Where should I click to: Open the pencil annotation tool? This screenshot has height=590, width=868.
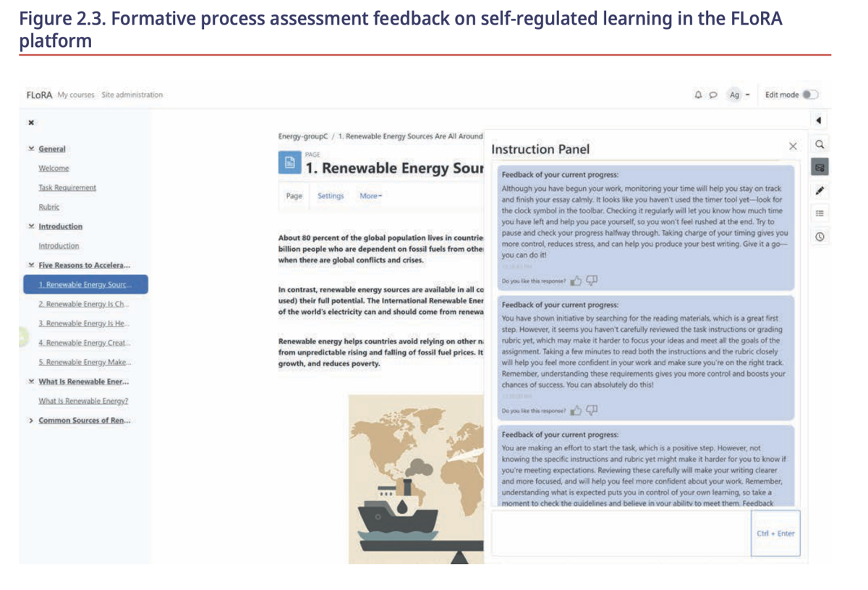click(819, 191)
